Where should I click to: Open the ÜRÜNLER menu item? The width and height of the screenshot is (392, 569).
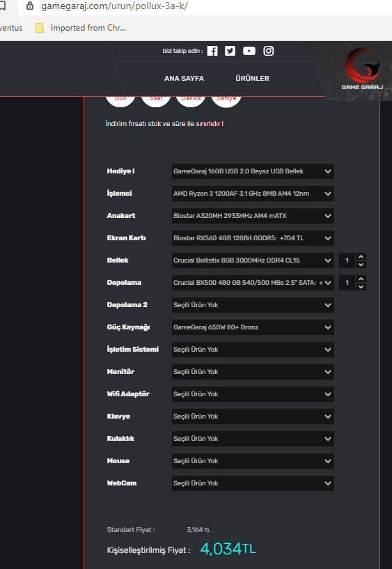tap(252, 79)
